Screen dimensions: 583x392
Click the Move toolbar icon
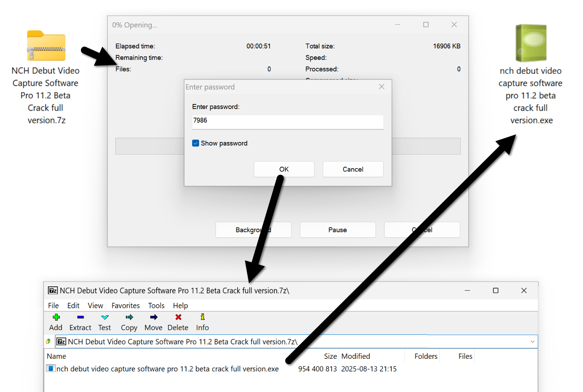tap(154, 317)
